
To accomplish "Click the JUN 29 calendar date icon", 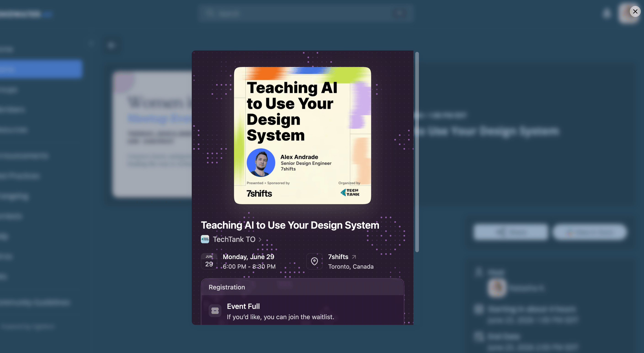I will (209, 262).
